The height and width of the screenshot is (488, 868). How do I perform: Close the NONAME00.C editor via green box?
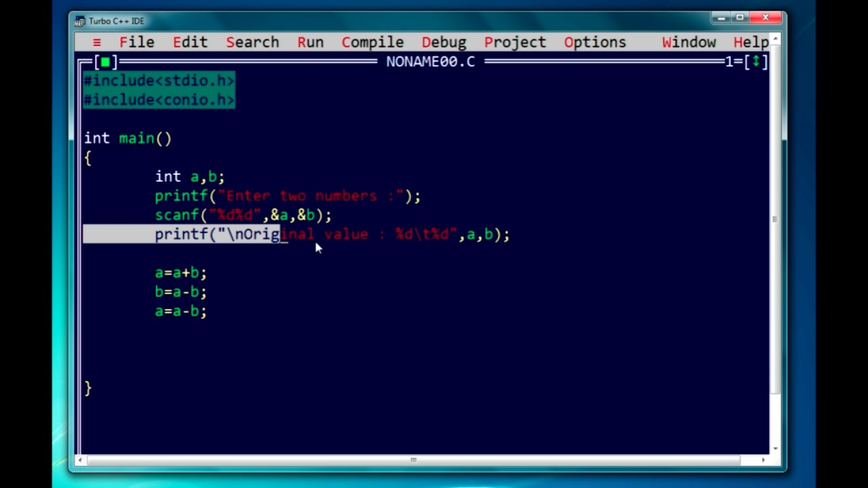105,62
